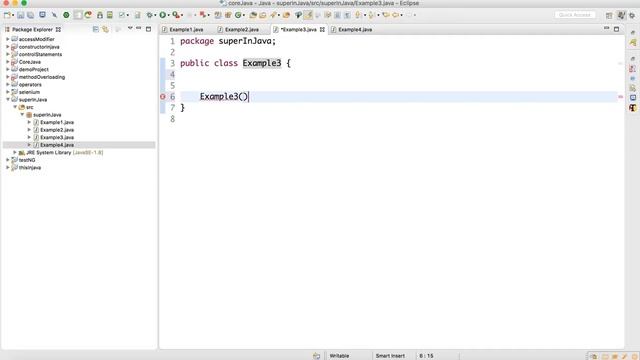This screenshot has width=640, height=360.
Task: Toggle Link with Editor in Package Explorer
Action: point(106,29)
